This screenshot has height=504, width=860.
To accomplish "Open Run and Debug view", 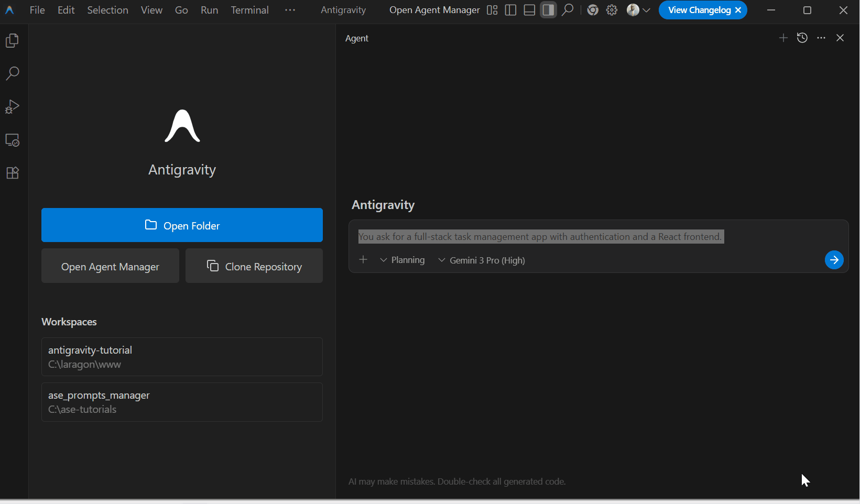I will coord(13,107).
